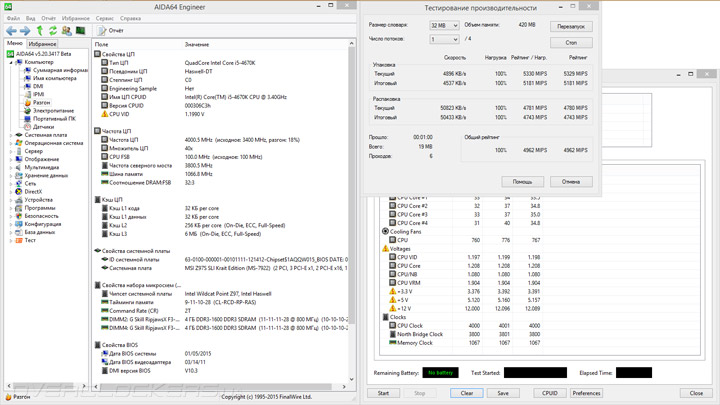
Task: Click the users icon in AIDA64 toolbar
Action: tap(67, 31)
